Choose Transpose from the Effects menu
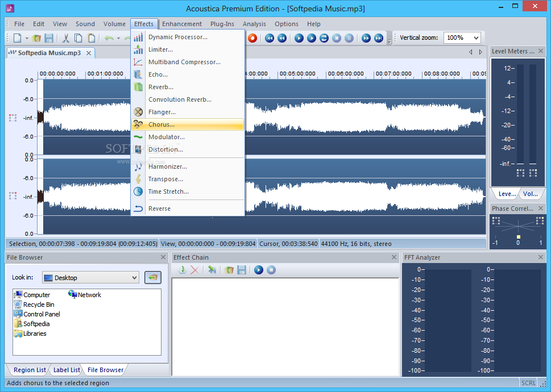This screenshot has height=392, width=551. (x=188, y=179)
